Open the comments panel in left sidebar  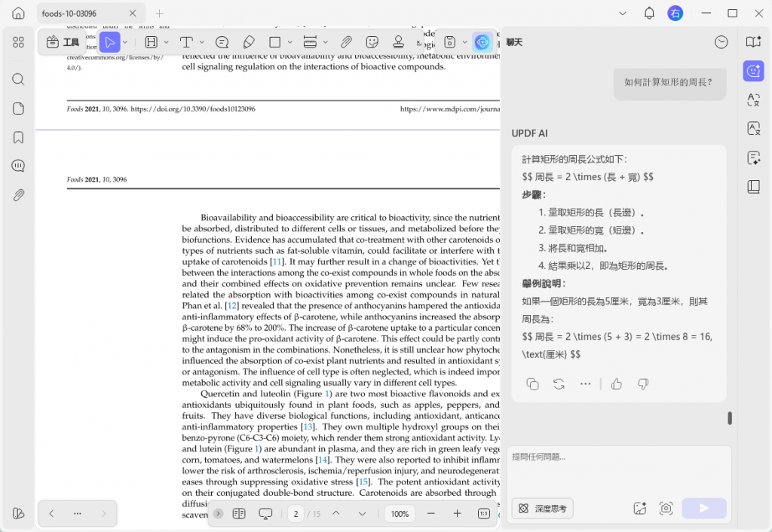coord(18,166)
